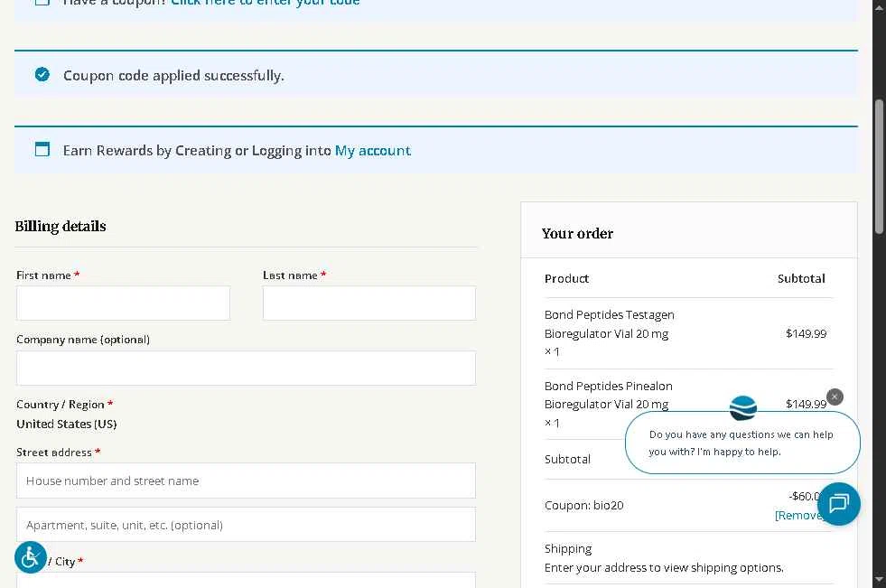Click the 'Coupon: bio20' label

[583, 505]
